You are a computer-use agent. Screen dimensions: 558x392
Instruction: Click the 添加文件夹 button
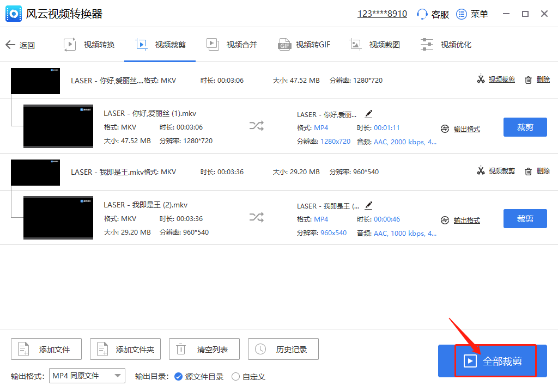(125, 349)
